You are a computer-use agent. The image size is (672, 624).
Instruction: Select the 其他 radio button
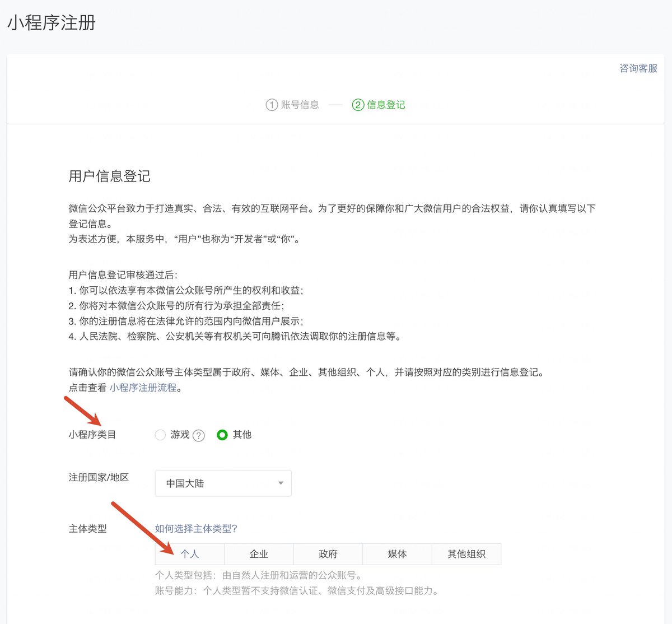[222, 435]
